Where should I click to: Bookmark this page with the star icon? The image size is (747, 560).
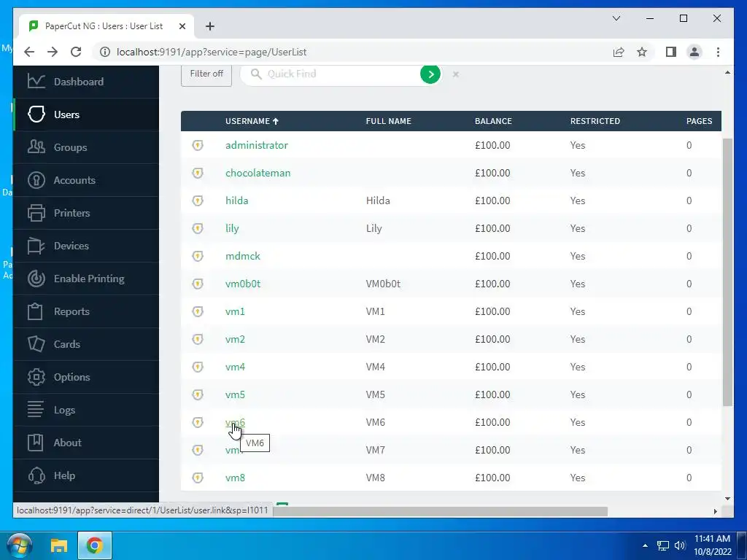(x=642, y=52)
